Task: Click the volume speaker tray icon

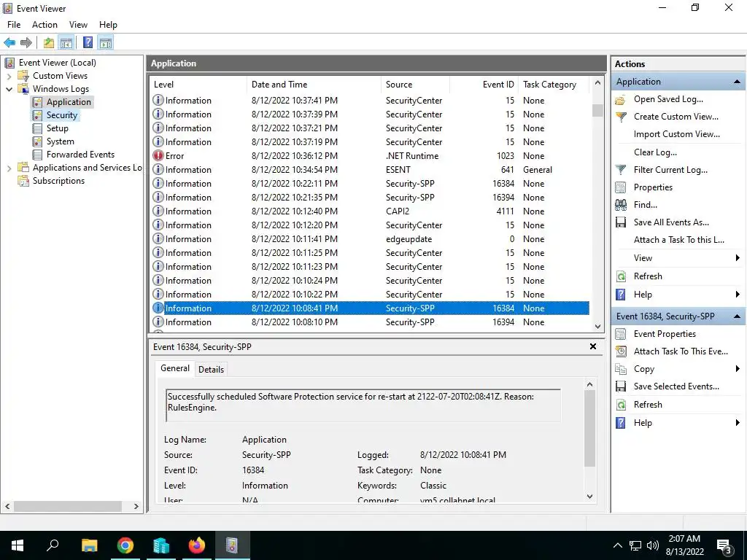Action: tap(653, 545)
